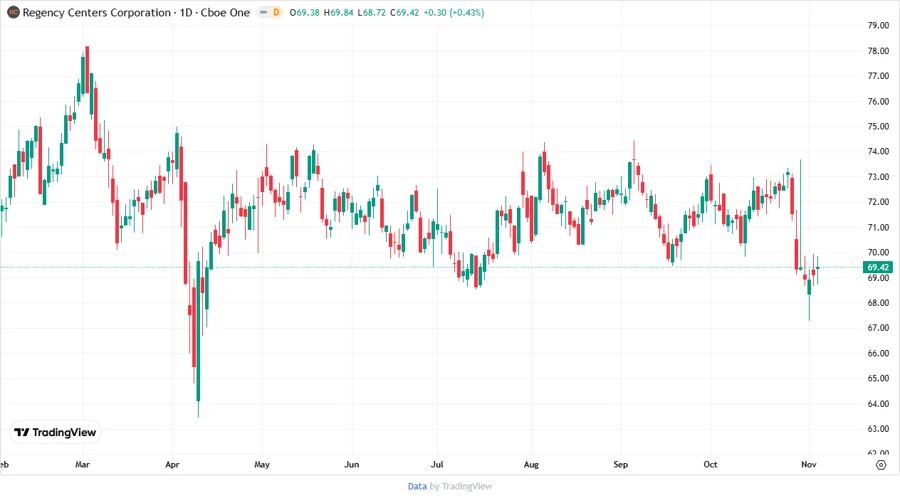Viewport: 900px width, 498px height.
Task: Click the 69.42 current price label
Action: 878,267
